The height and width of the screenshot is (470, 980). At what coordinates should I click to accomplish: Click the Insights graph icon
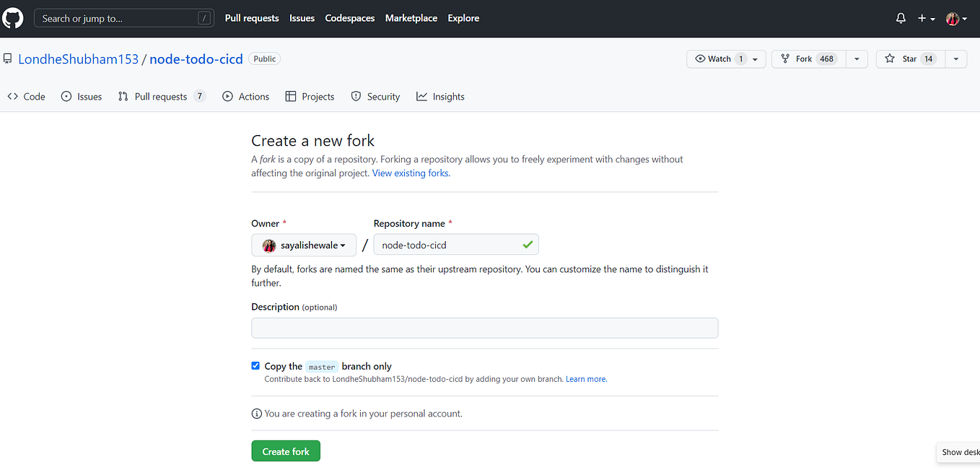pos(421,96)
